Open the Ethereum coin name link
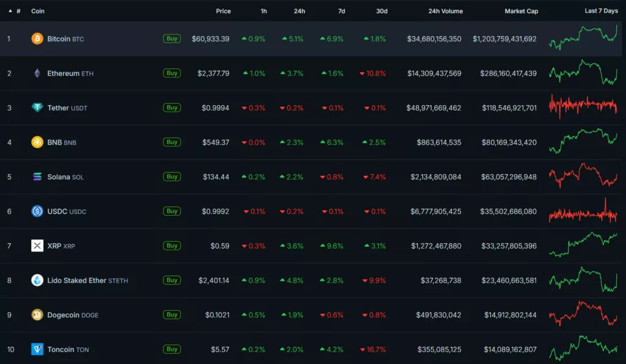 [63, 73]
